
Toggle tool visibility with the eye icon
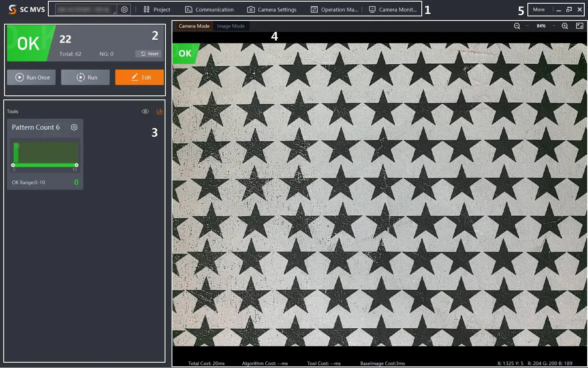click(145, 111)
